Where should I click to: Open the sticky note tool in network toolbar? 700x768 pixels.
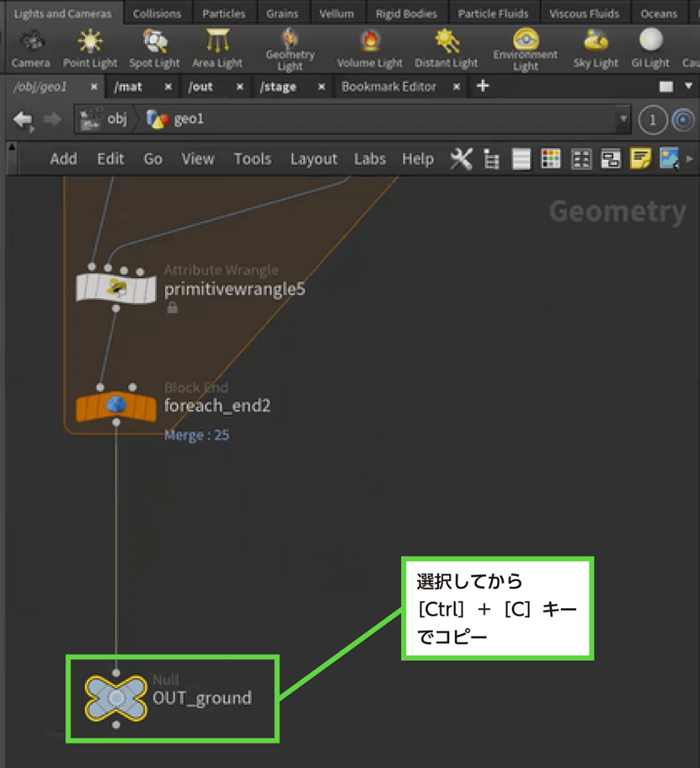[x=640, y=159]
